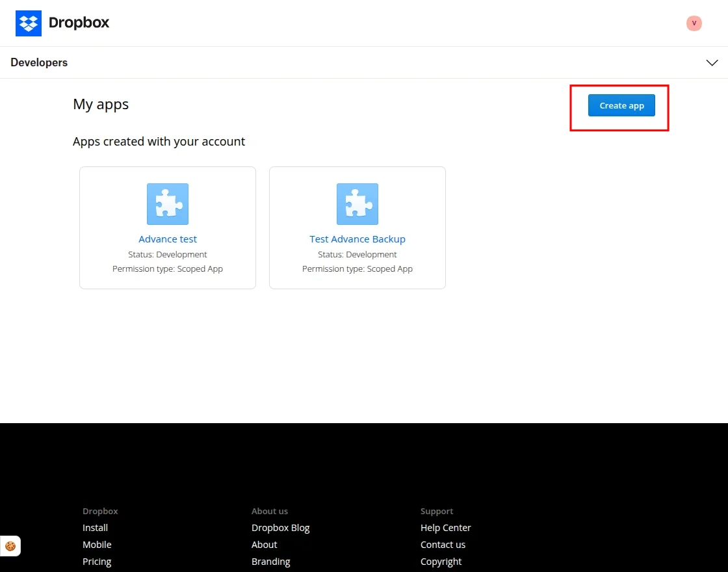Open the Test Advance Backup app link
The height and width of the screenshot is (572, 728).
click(357, 239)
